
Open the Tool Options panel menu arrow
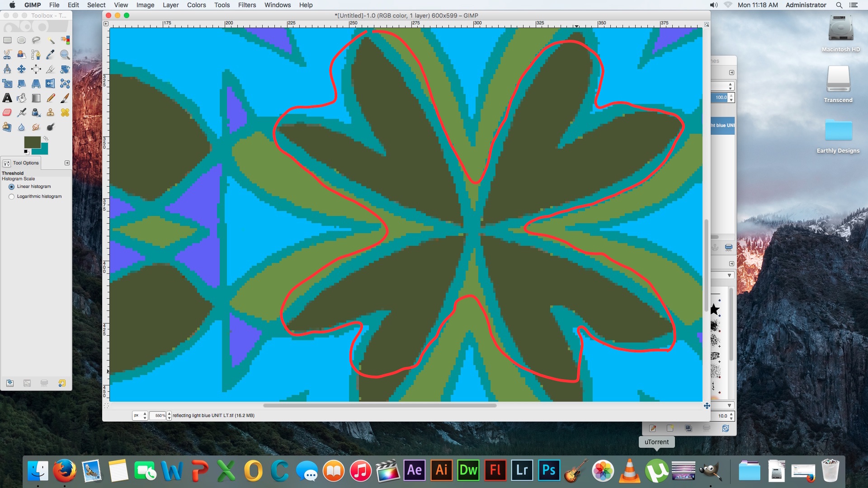point(67,163)
